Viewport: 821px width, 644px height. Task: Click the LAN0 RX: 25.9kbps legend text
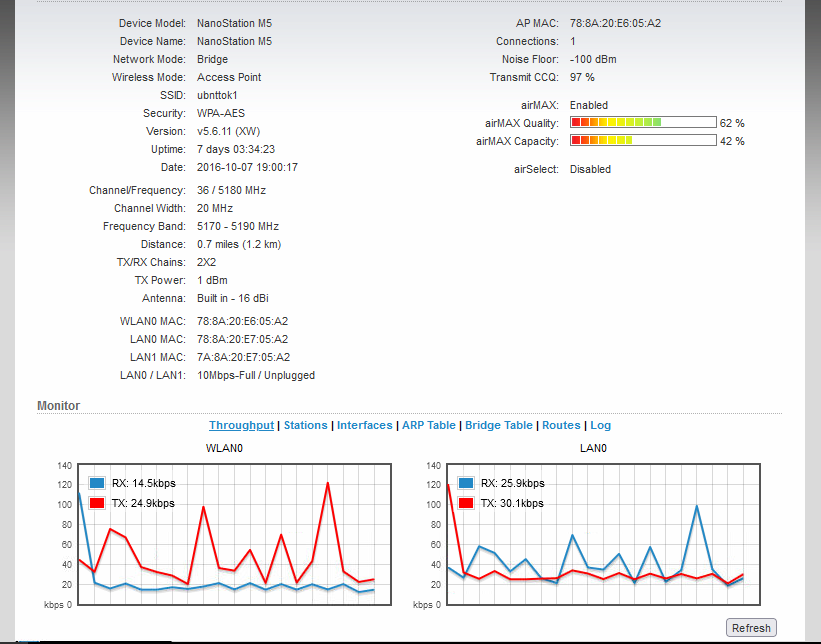click(513, 483)
